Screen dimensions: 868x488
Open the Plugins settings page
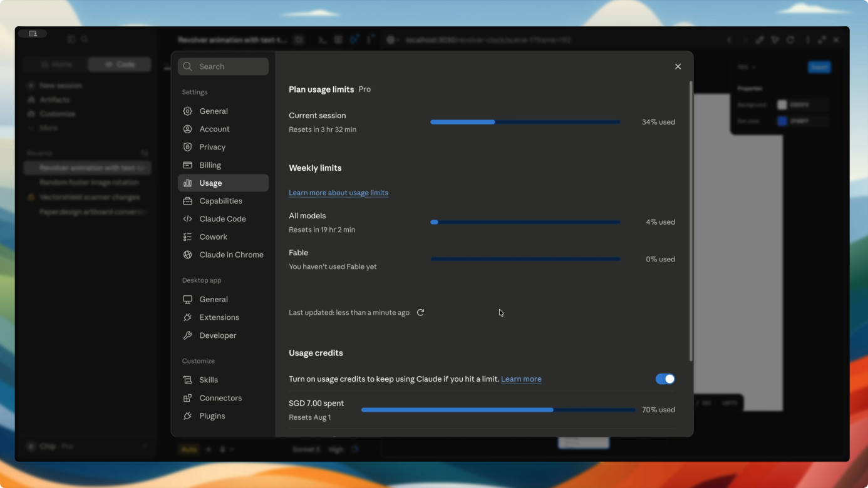coord(223,416)
